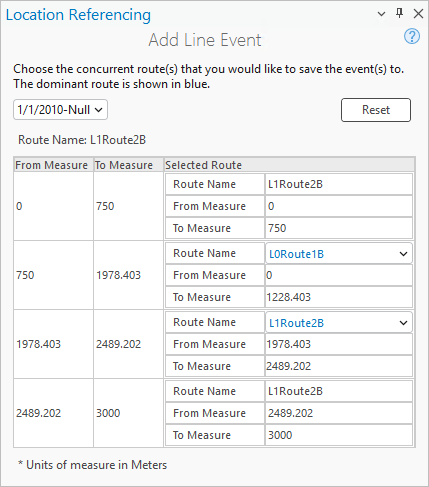The height and width of the screenshot is (487, 429).
Task: Click the first row L1Route2B name field
Action: point(339,184)
